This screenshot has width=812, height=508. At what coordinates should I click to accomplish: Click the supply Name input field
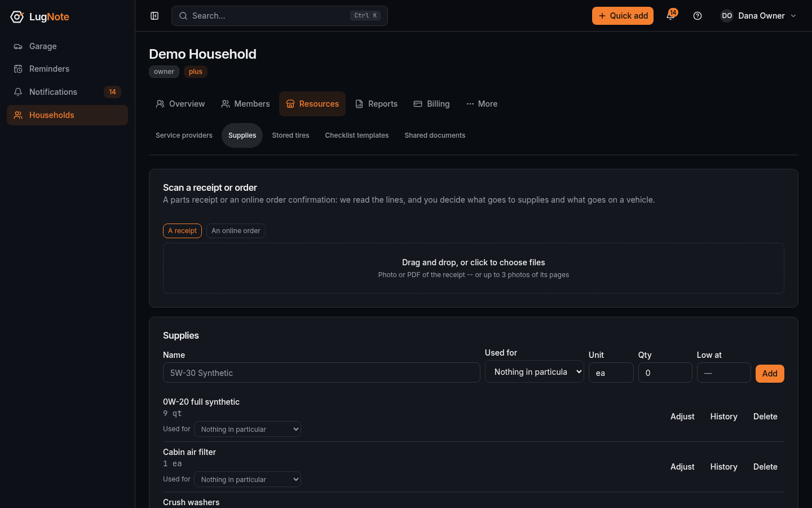point(321,373)
